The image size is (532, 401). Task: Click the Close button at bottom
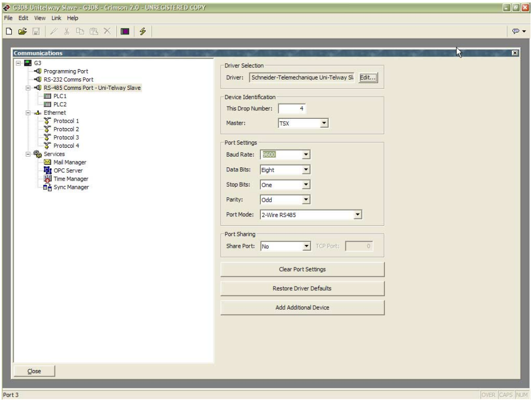pos(34,371)
